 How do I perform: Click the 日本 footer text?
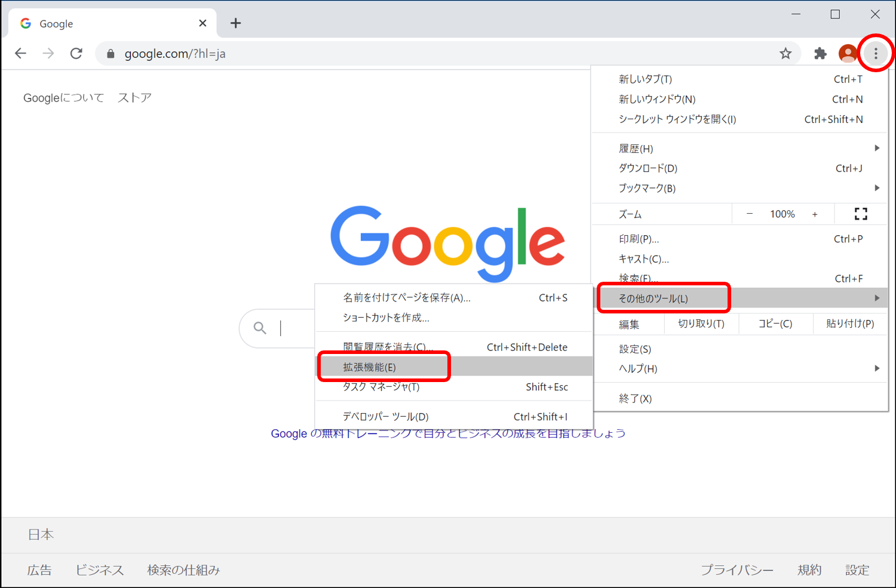click(x=41, y=534)
